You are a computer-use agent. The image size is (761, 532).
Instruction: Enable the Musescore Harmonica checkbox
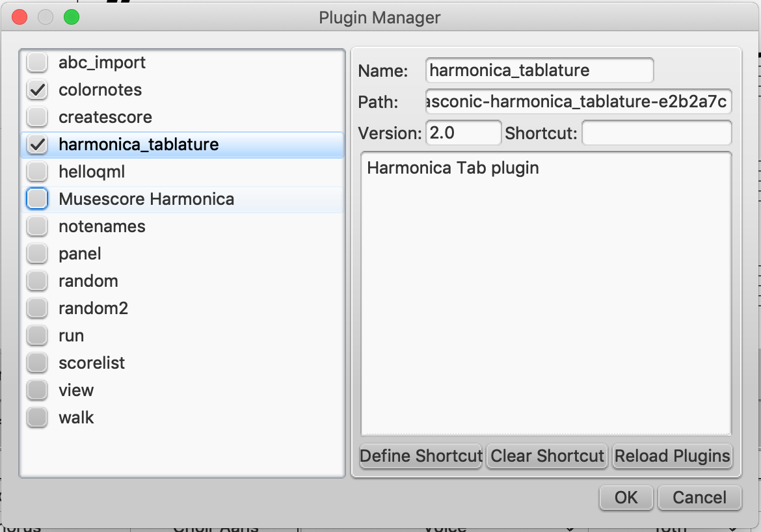tap(37, 199)
